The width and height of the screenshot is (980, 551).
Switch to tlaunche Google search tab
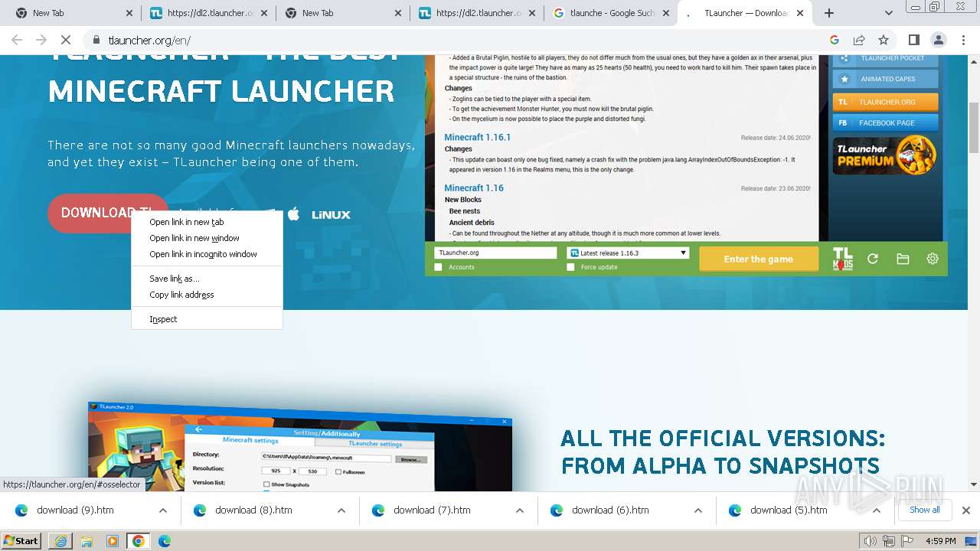[610, 13]
